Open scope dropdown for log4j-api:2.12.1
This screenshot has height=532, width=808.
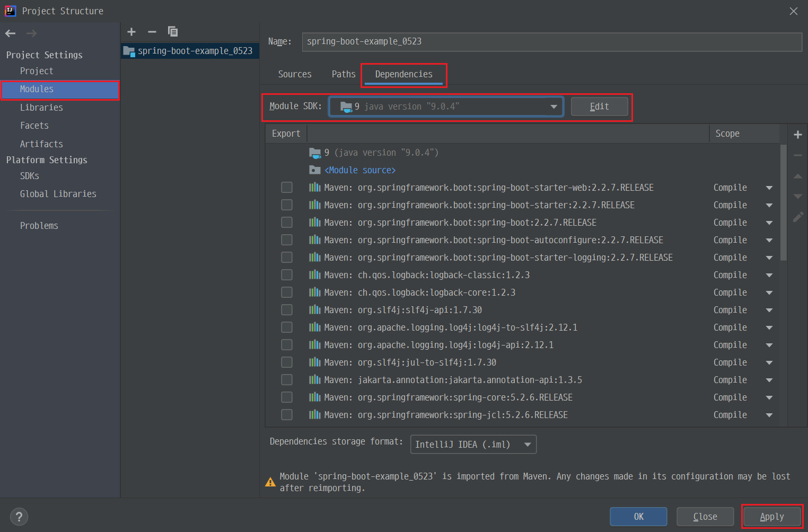[769, 345]
